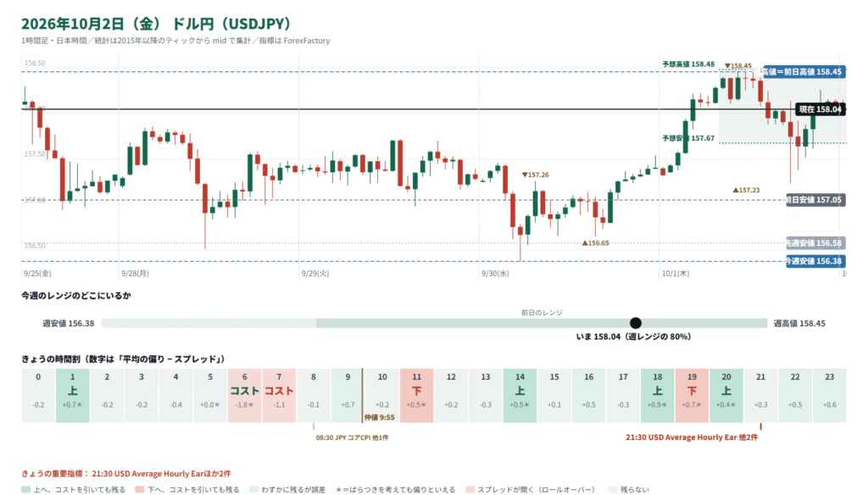Click the きょうの重要指標 summary line

tap(126, 474)
